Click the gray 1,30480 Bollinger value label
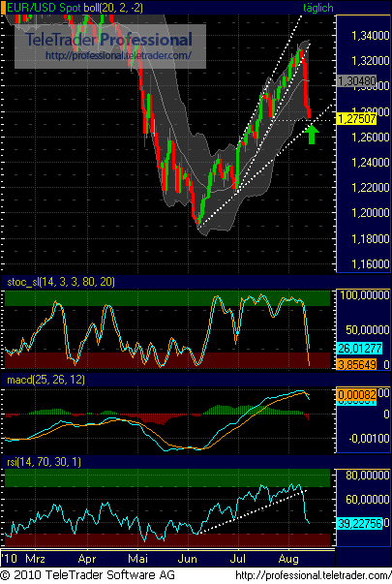The image size is (392, 584). pos(356,80)
